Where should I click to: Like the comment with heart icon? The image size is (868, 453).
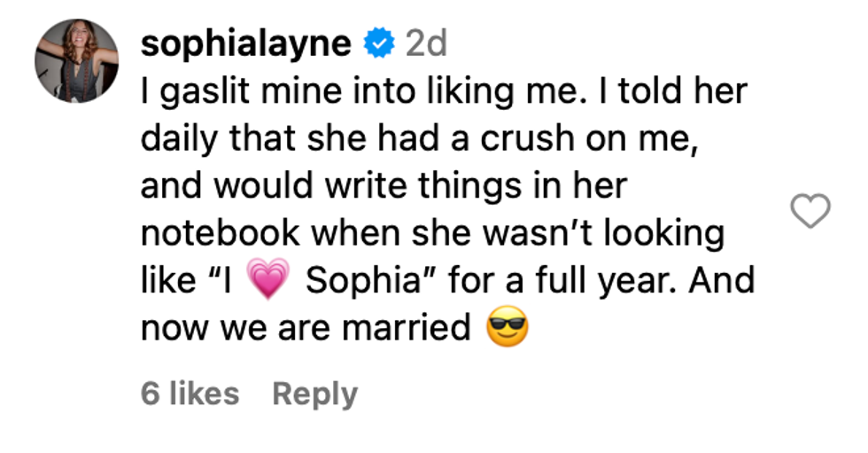pos(809,211)
